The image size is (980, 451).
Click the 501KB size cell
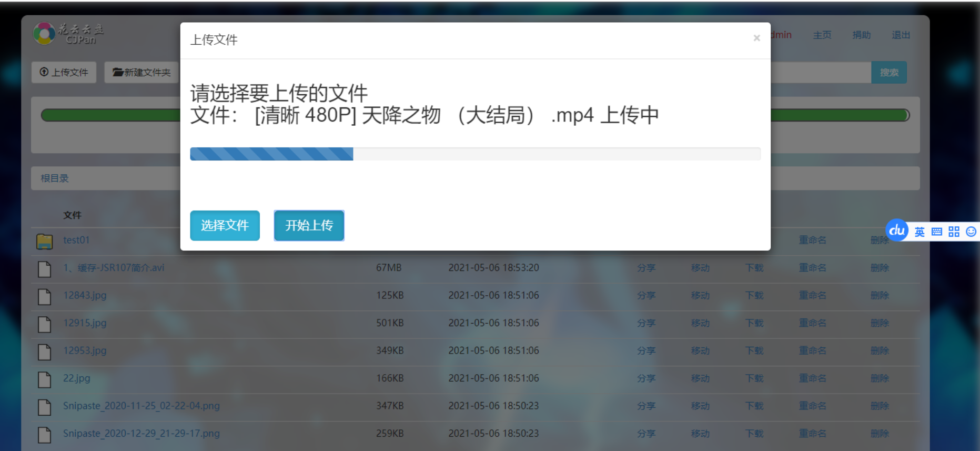pos(390,323)
